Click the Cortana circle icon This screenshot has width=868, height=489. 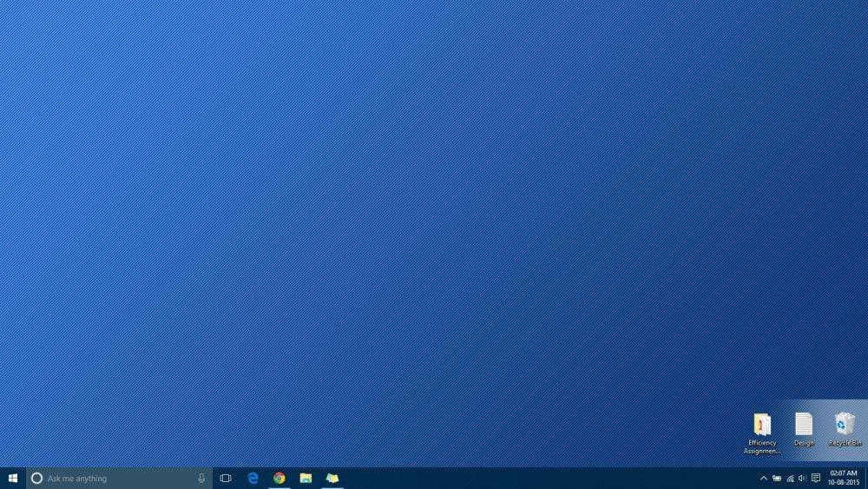tap(36, 478)
